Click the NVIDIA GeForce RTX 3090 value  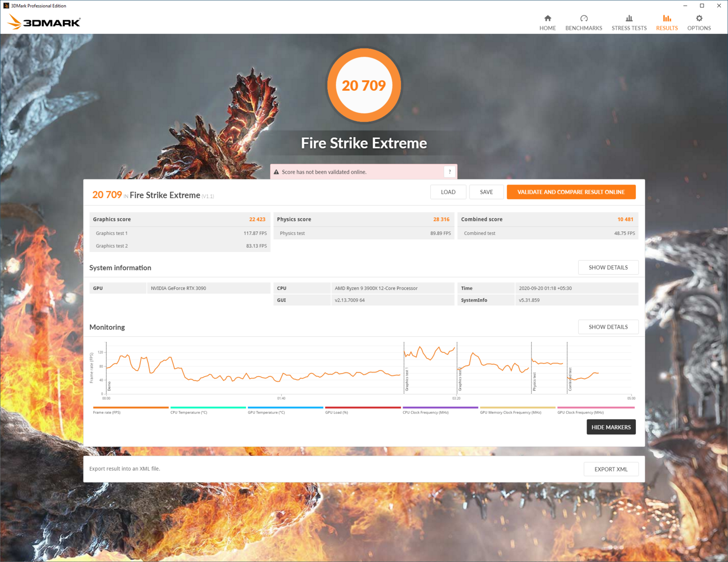click(x=178, y=288)
